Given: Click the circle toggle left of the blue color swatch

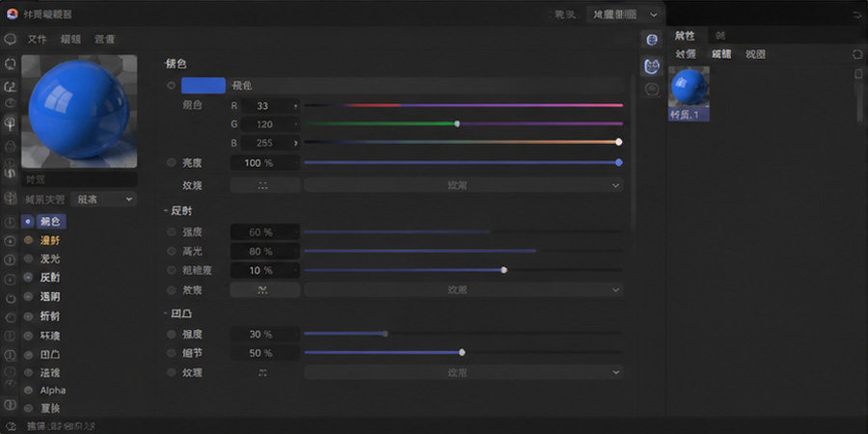Looking at the screenshot, I should tap(171, 86).
